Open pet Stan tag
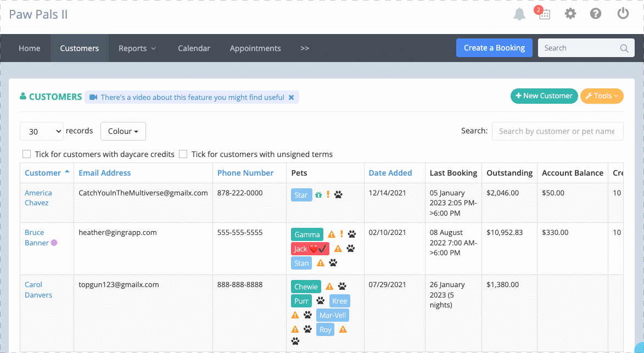This screenshot has width=644, height=353. click(x=301, y=263)
